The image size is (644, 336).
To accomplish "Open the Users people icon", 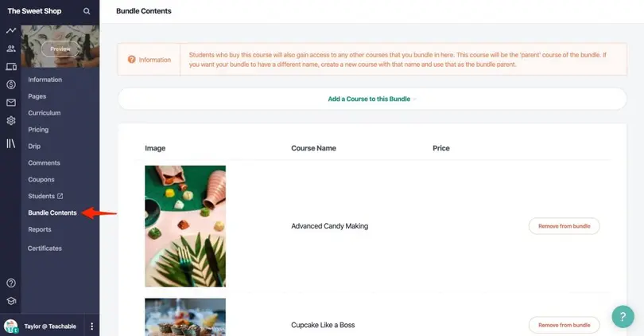I will point(11,49).
